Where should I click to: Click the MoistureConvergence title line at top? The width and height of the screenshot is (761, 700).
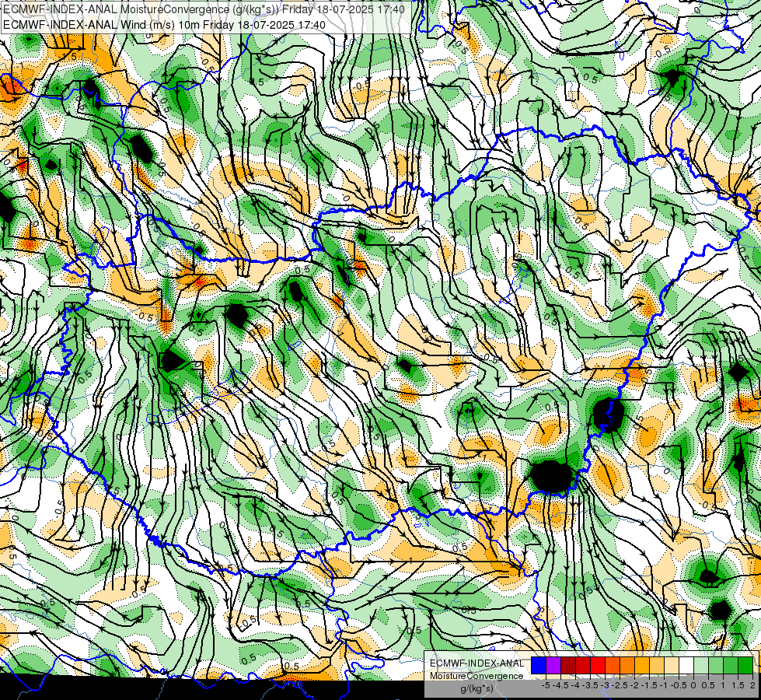click(204, 9)
